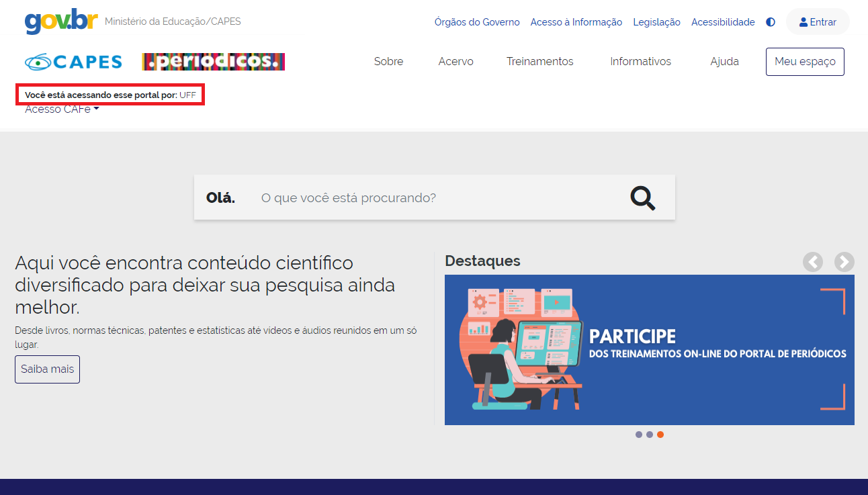The height and width of the screenshot is (495, 868).
Task: Click the user icon on Entrar button
Action: [802, 21]
